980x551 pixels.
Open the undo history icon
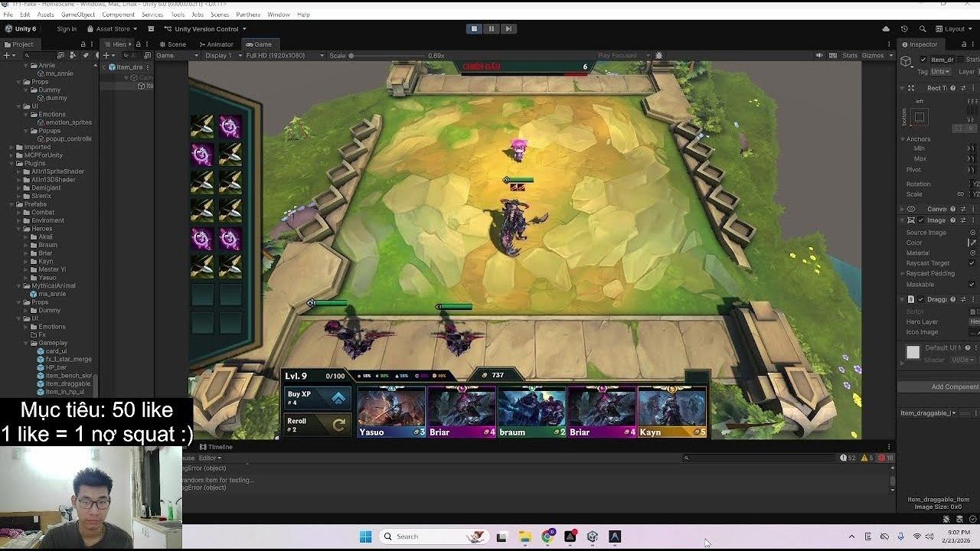click(x=904, y=29)
